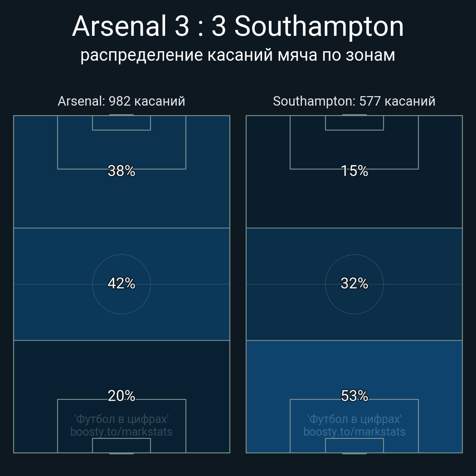Click Southampton's 15% attacking third label
This screenshot has width=476, height=476.
pyautogui.click(x=354, y=171)
